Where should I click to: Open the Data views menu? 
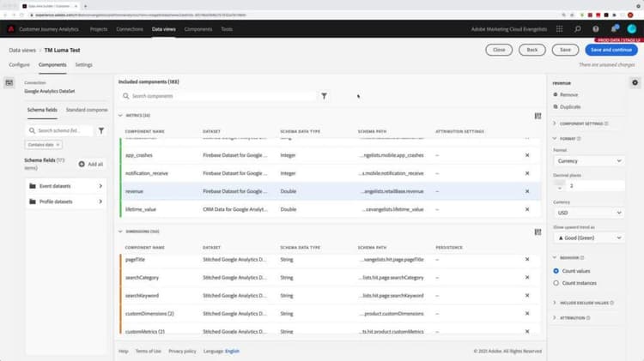point(163,29)
